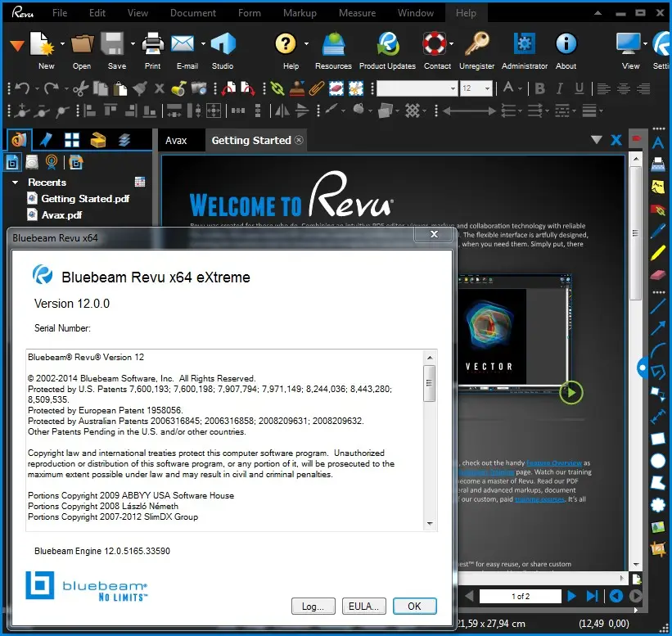Switch to the Avax document tab

pyautogui.click(x=176, y=141)
